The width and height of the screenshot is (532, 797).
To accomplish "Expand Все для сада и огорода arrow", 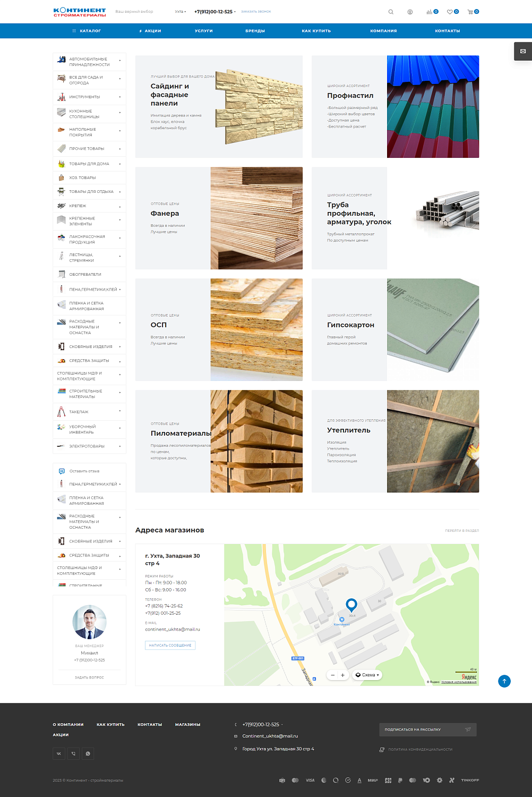I will (120, 79).
